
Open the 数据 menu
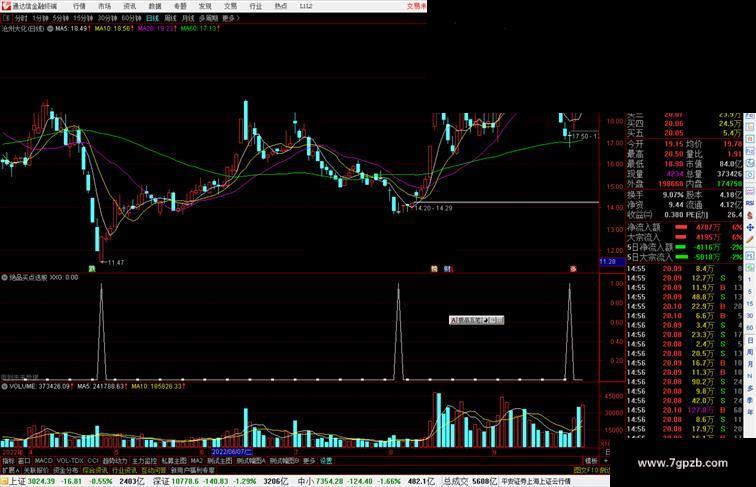click(155, 6)
